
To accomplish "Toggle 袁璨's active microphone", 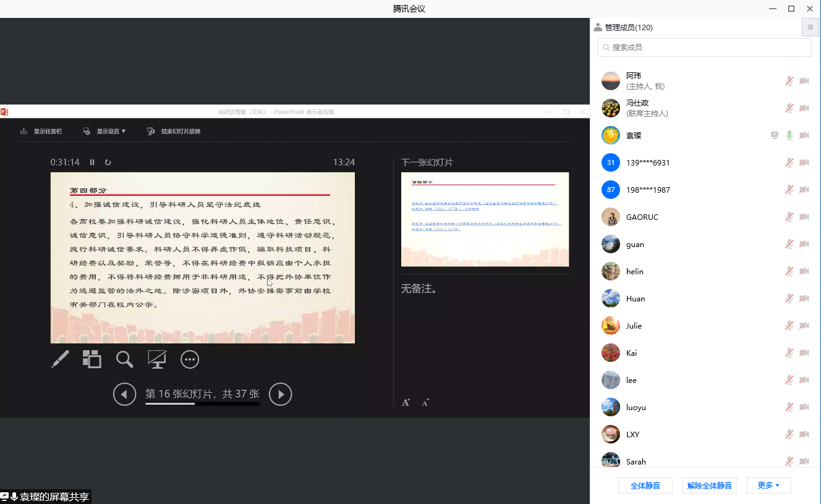I will click(x=789, y=135).
